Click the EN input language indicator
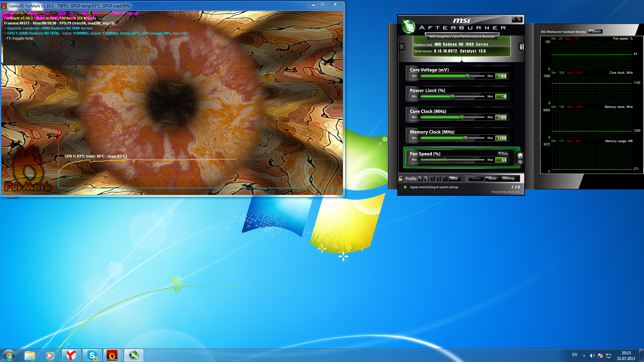The height and width of the screenshot is (362, 644). (x=575, y=355)
